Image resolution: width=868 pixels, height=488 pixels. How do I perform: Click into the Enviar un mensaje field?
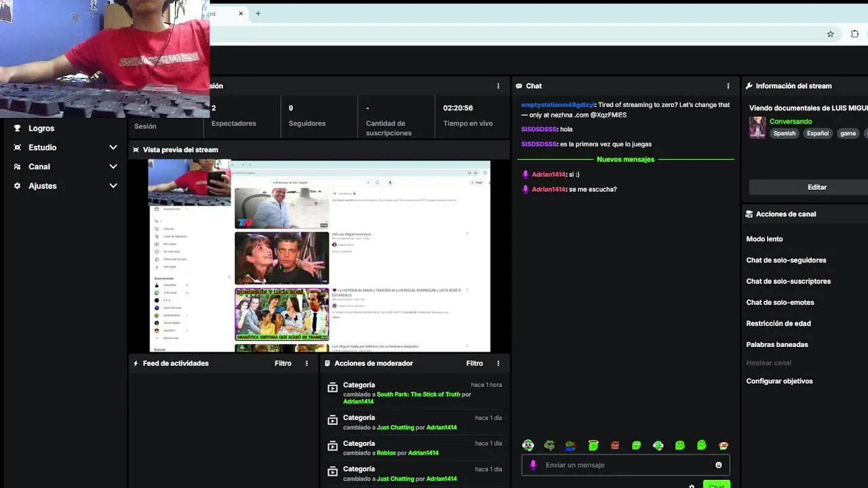[625, 465]
